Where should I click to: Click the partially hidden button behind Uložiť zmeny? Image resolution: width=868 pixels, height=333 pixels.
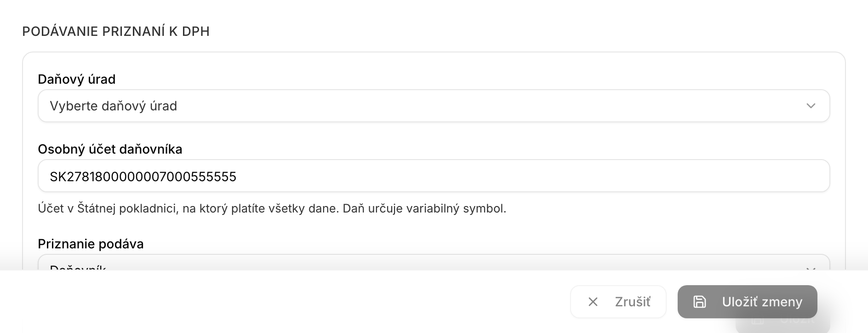pyautogui.click(x=782, y=324)
